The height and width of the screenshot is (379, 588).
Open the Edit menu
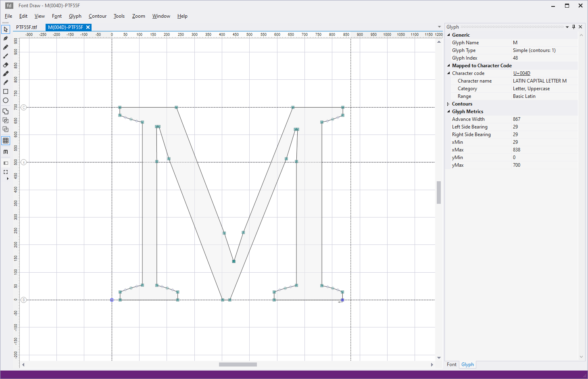pyautogui.click(x=23, y=16)
